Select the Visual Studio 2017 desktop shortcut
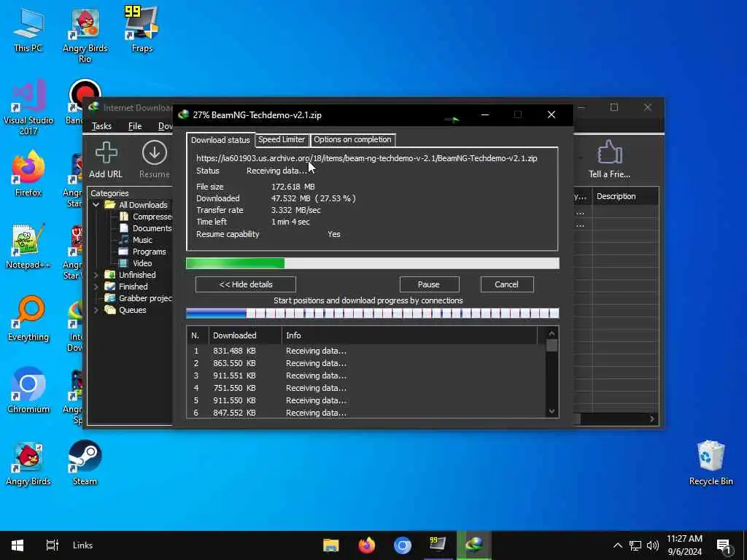 tap(28, 108)
